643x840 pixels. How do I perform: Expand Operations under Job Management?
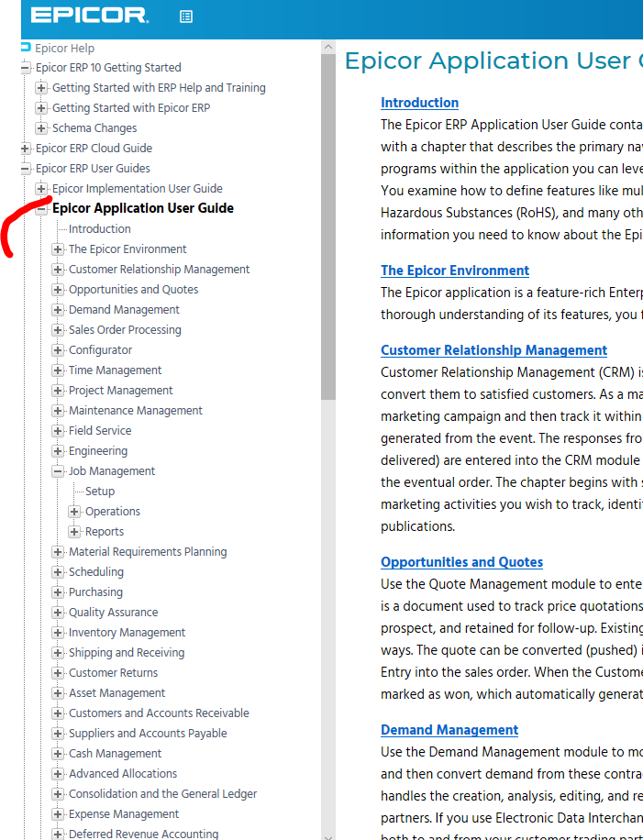tap(74, 512)
